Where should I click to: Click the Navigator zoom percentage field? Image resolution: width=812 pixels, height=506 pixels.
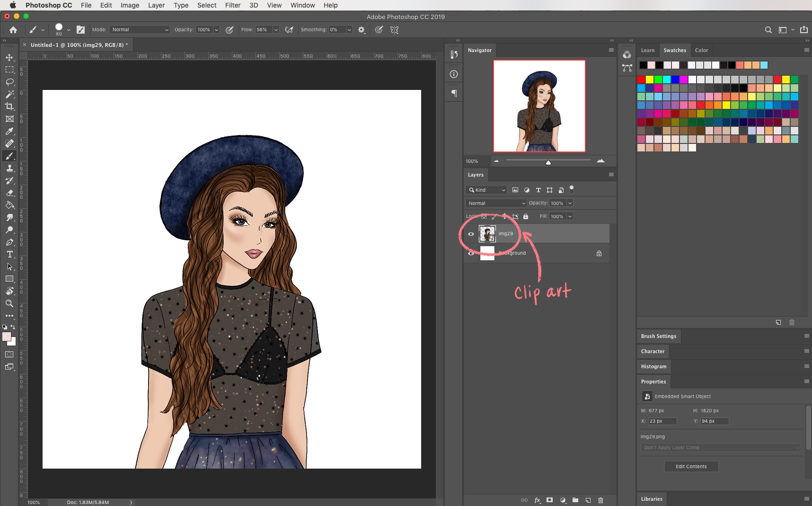476,161
